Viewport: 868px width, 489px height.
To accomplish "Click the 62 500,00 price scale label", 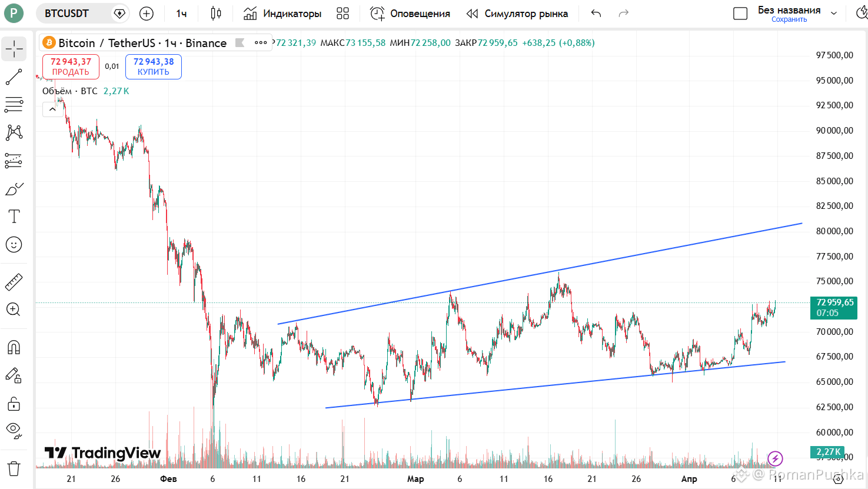I will pyautogui.click(x=834, y=407).
